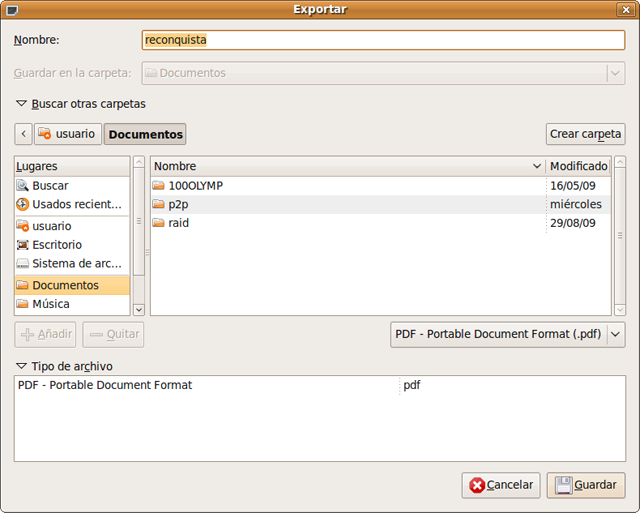
Task: Cancel the export dialog
Action: coord(501,485)
